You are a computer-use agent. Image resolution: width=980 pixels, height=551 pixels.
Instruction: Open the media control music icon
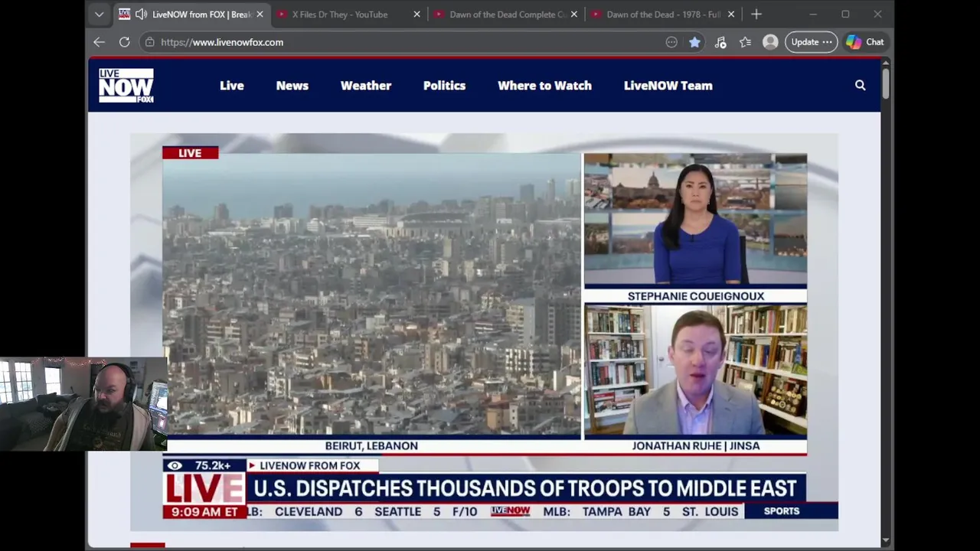pos(720,42)
